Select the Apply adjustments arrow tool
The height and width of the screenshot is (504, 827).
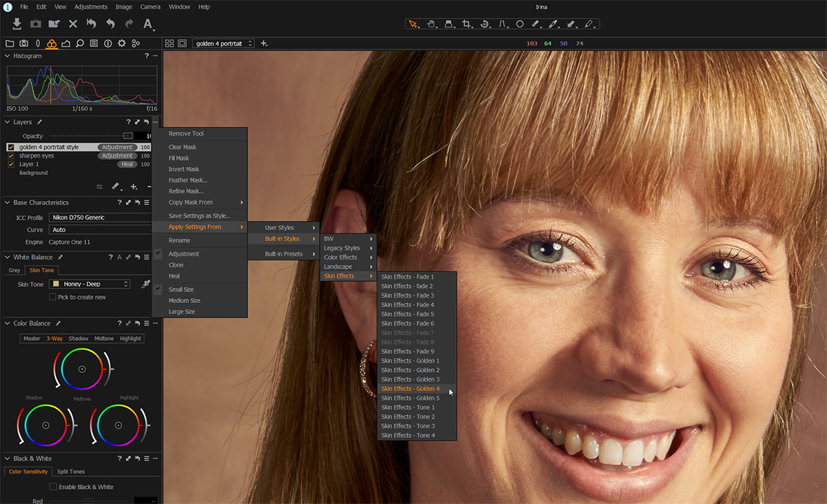(x=571, y=24)
